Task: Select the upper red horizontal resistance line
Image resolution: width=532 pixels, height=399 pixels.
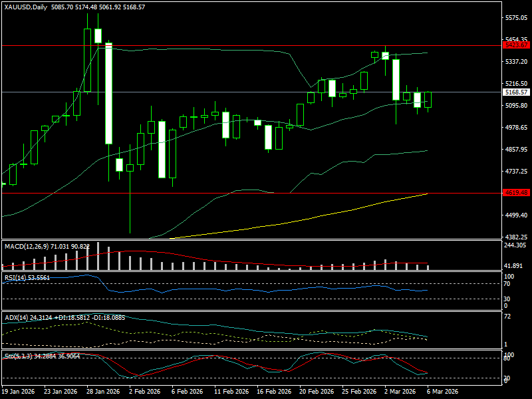Action: tap(199, 45)
